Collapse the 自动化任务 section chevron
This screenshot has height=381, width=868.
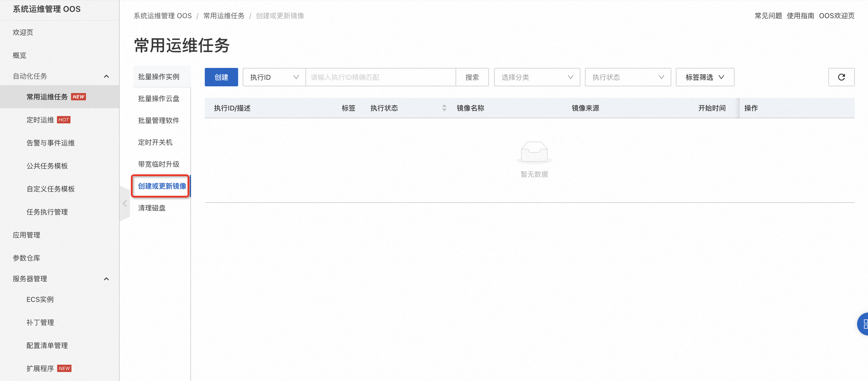coord(106,76)
